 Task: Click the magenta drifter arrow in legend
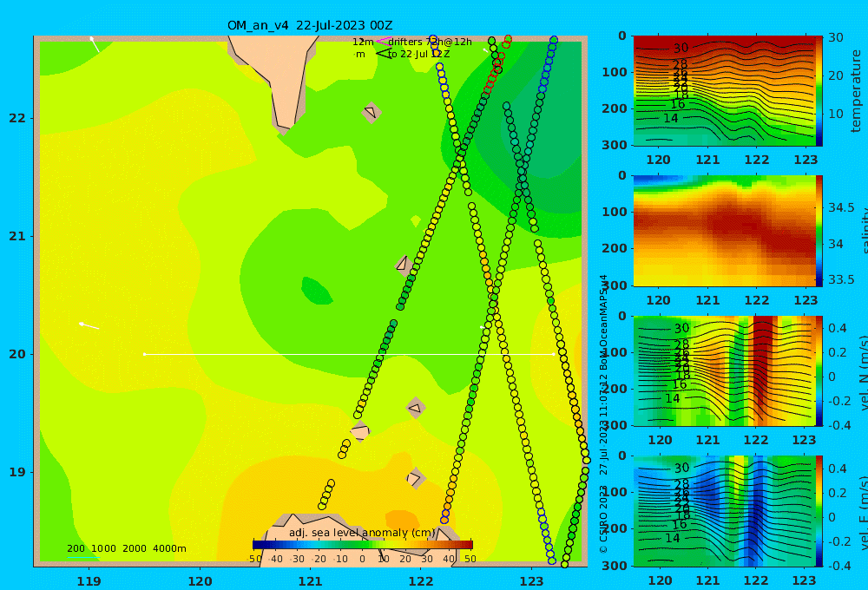384,41
